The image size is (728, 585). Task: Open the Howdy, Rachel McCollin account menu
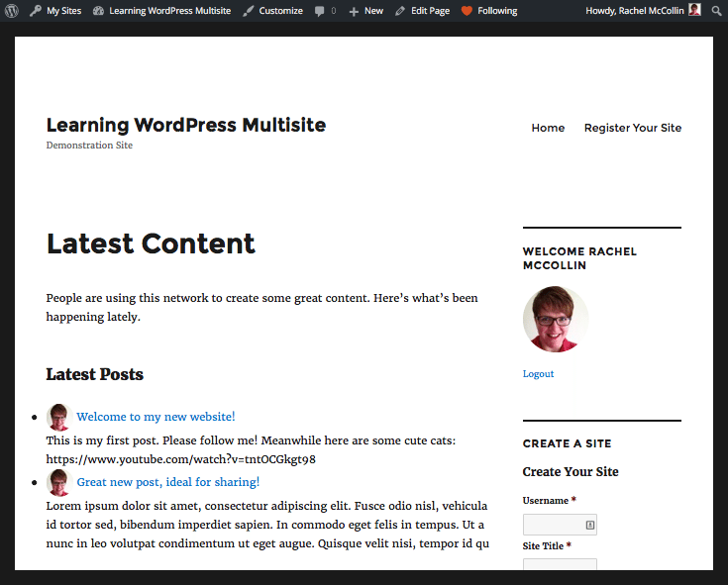(x=643, y=11)
